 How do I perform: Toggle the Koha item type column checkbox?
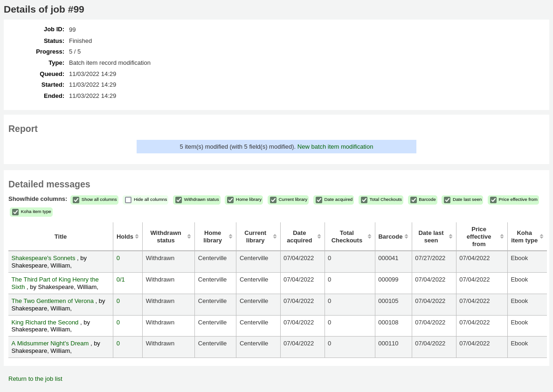(x=15, y=212)
